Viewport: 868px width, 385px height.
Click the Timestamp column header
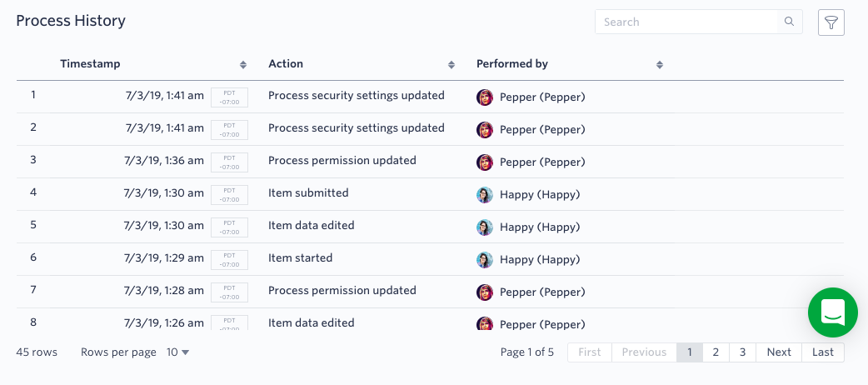(90, 63)
